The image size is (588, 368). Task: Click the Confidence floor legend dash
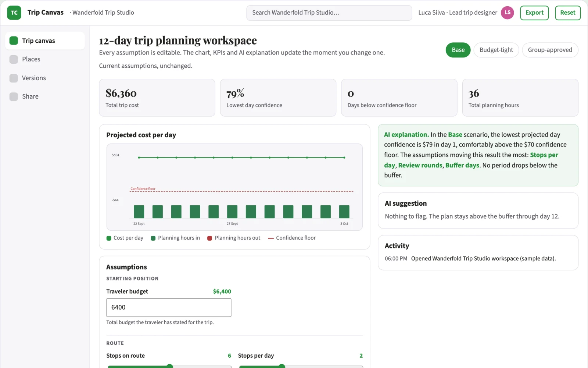(271, 238)
